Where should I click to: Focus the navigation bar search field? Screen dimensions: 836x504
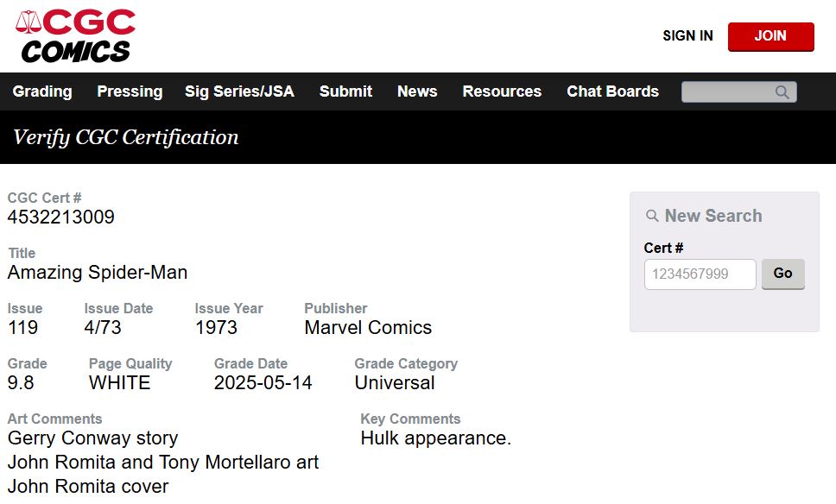click(x=728, y=92)
